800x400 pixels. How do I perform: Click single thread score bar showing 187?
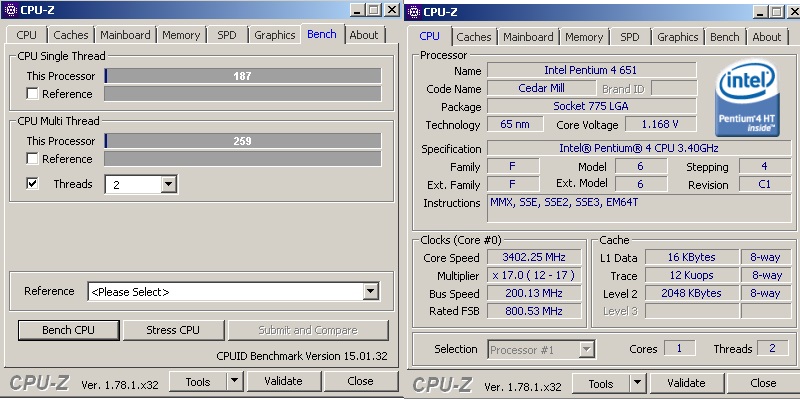(x=243, y=76)
